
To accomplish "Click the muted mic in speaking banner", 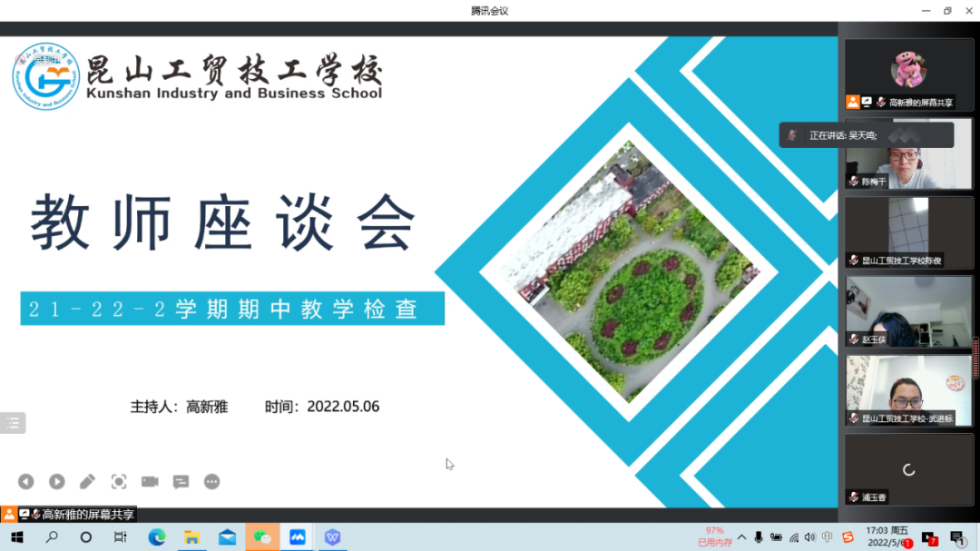I will pos(792,135).
